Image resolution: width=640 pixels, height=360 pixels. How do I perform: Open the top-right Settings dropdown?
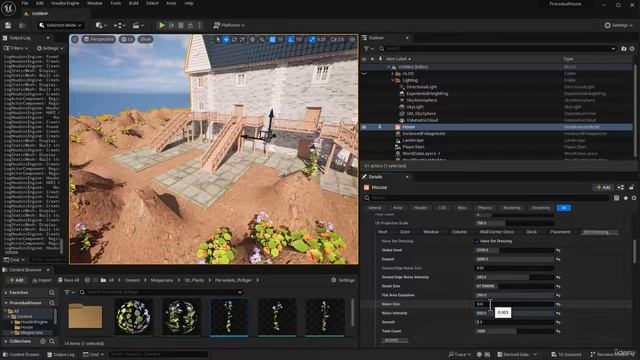tap(618, 25)
